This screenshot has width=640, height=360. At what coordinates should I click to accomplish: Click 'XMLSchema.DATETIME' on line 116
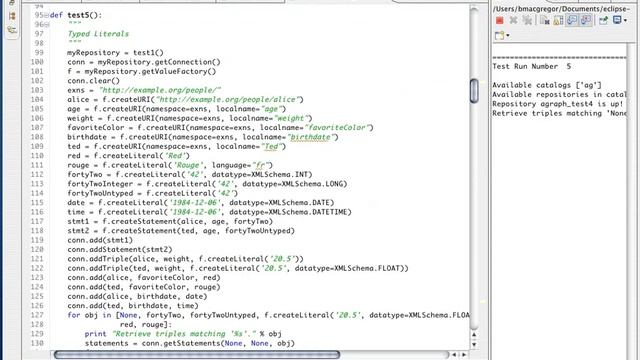click(309, 212)
